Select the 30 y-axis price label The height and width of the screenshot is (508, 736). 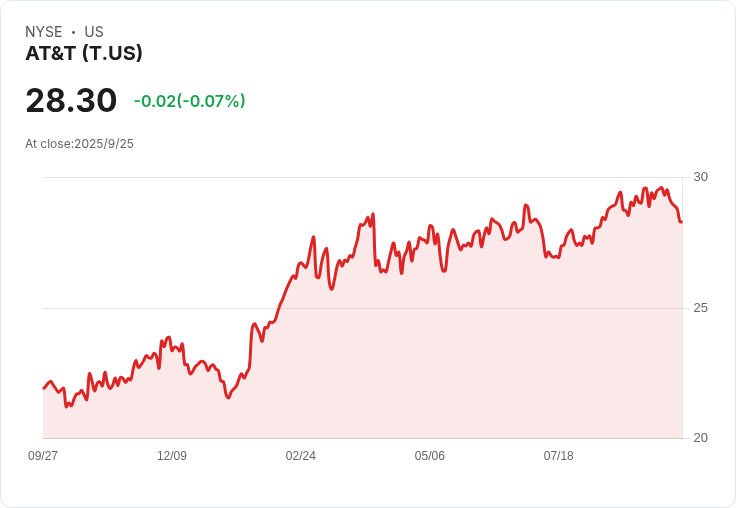click(x=700, y=177)
